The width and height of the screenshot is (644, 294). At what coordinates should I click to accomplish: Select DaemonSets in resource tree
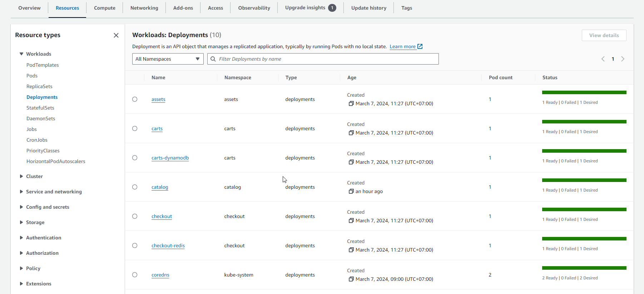[x=41, y=118]
